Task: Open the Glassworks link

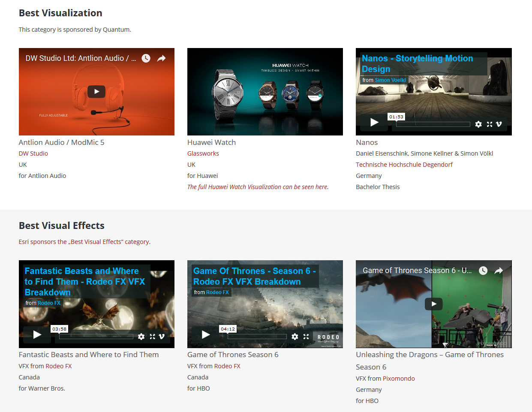Action: pos(203,153)
